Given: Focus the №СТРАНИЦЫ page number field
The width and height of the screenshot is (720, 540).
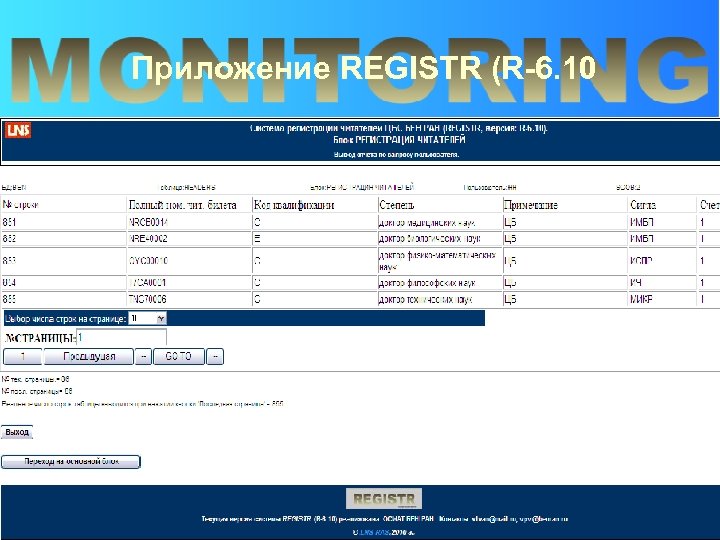Looking at the screenshot, I should pos(121,338).
